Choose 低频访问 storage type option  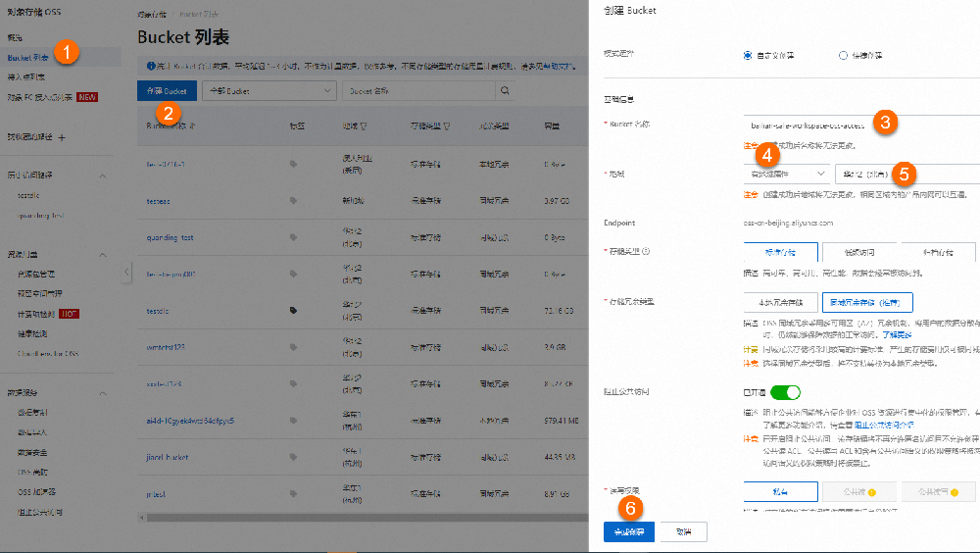pyautogui.click(x=859, y=252)
